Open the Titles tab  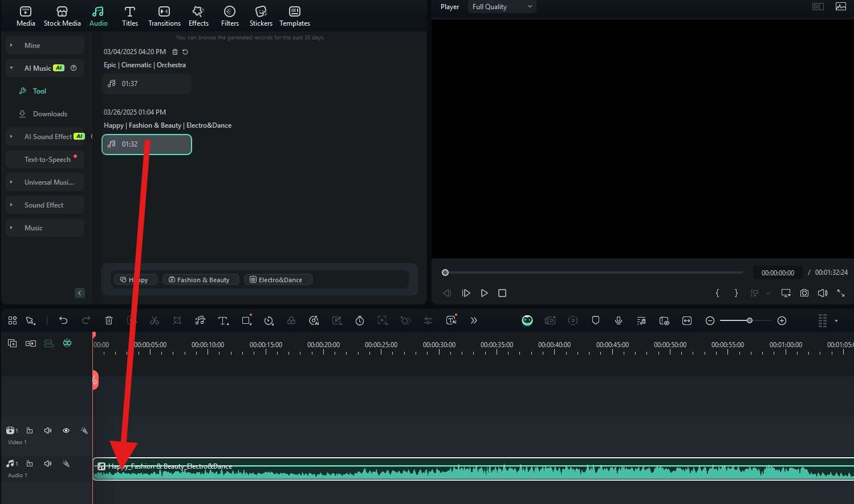click(130, 16)
